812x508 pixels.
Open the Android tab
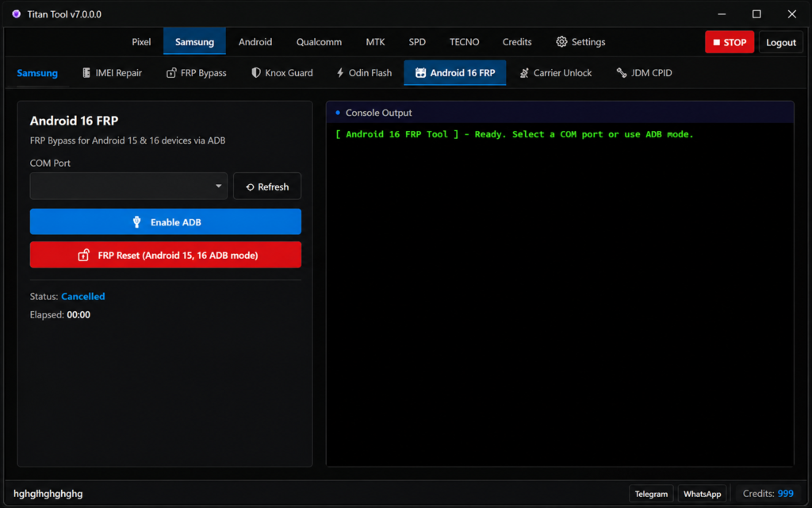pyautogui.click(x=255, y=42)
